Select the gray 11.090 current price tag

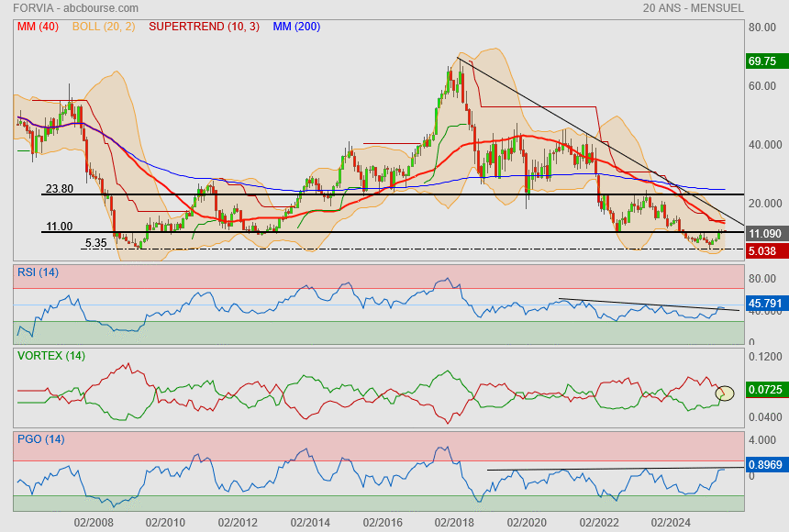click(765, 234)
